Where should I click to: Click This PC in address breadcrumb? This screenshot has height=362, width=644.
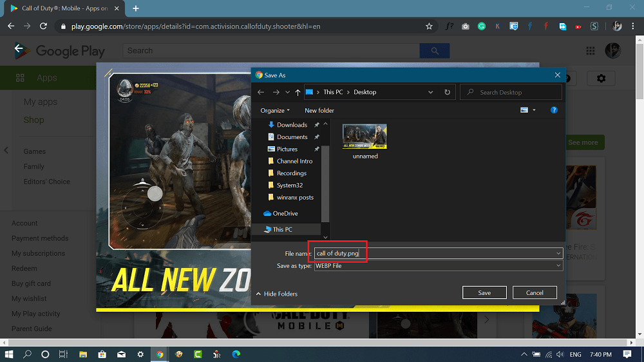point(333,92)
